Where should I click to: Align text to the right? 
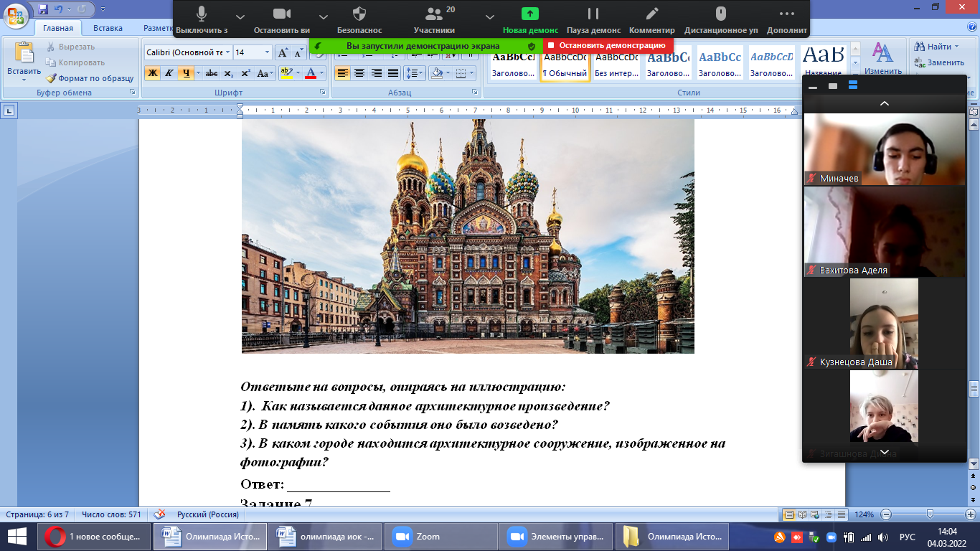click(x=376, y=73)
